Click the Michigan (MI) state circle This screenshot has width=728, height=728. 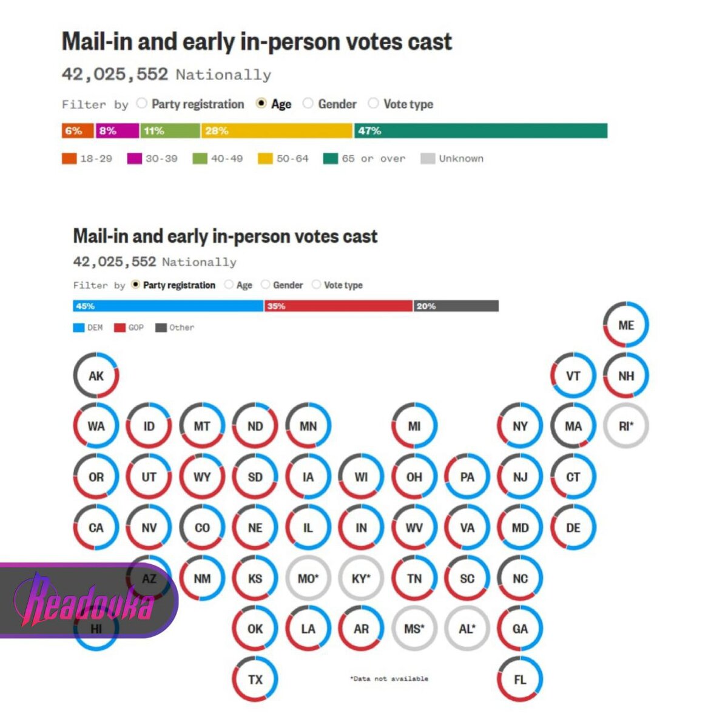pos(414,426)
